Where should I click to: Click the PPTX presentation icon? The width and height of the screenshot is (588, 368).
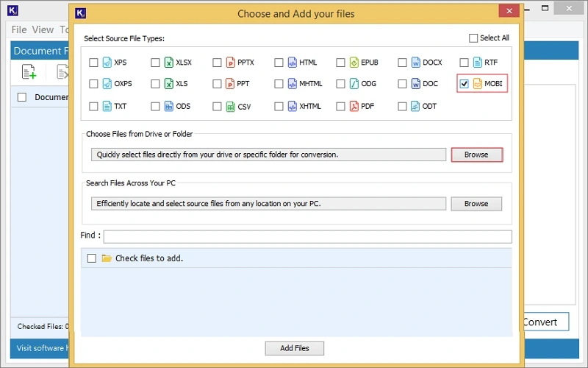point(230,63)
